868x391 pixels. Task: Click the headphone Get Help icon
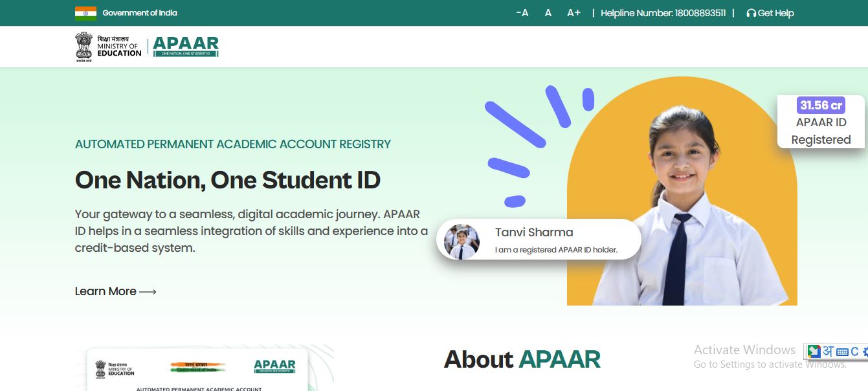click(x=751, y=13)
